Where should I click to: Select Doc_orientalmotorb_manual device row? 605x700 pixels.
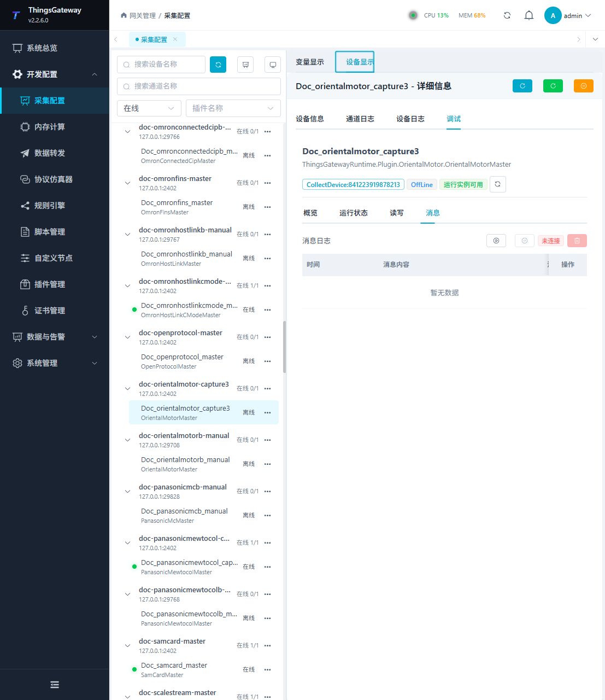click(x=204, y=464)
